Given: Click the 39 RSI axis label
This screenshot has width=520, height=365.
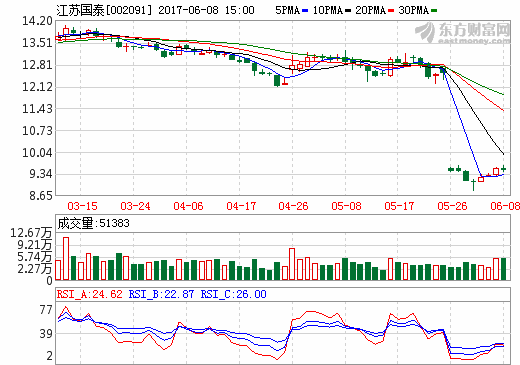Looking at the screenshot, I should [46, 334].
